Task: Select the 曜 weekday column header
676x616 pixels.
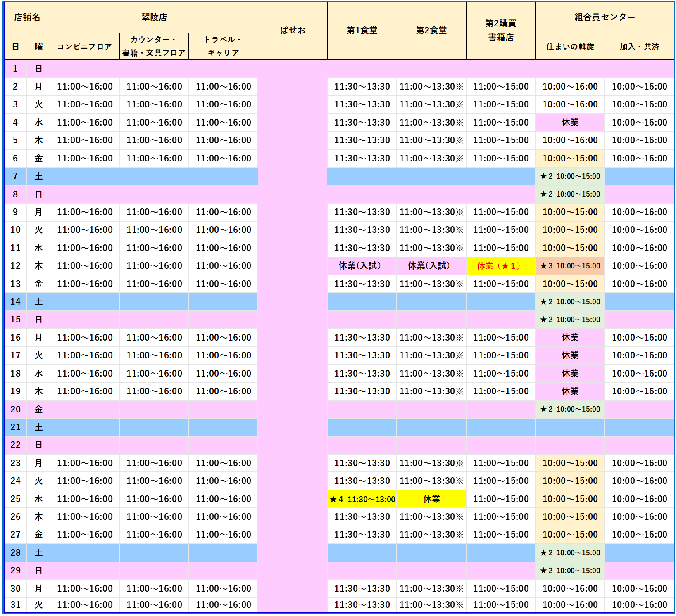Action: [x=38, y=47]
